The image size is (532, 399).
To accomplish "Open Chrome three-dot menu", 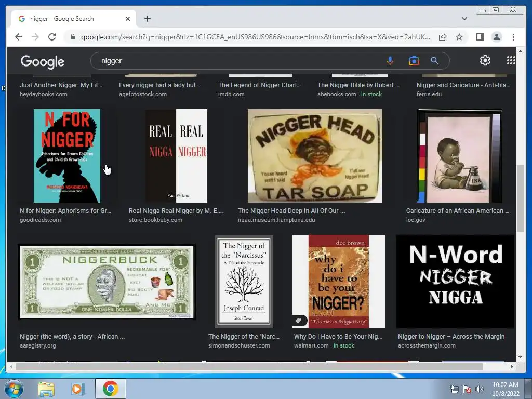I will point(513,37).
